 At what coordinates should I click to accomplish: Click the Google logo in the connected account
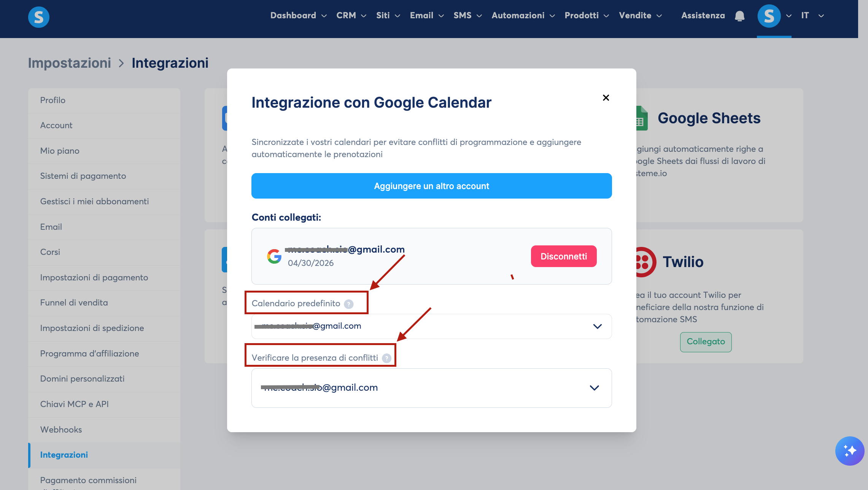point(274,256)
